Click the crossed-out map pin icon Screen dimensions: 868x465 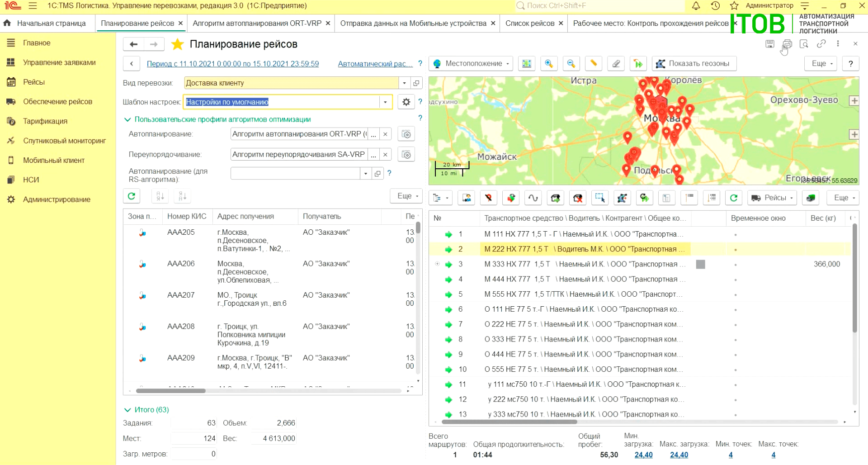coord(489,198)
